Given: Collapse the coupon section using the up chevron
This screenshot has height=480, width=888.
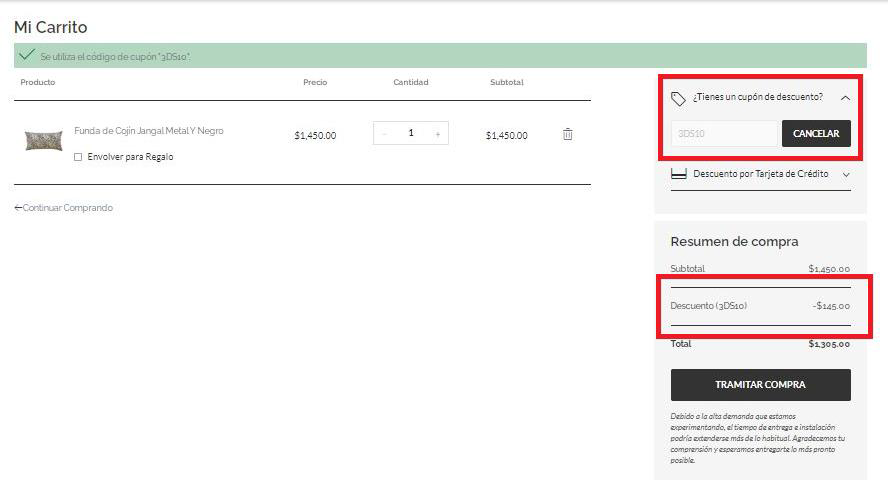Looking at the screenshot, I should (845, 98).
